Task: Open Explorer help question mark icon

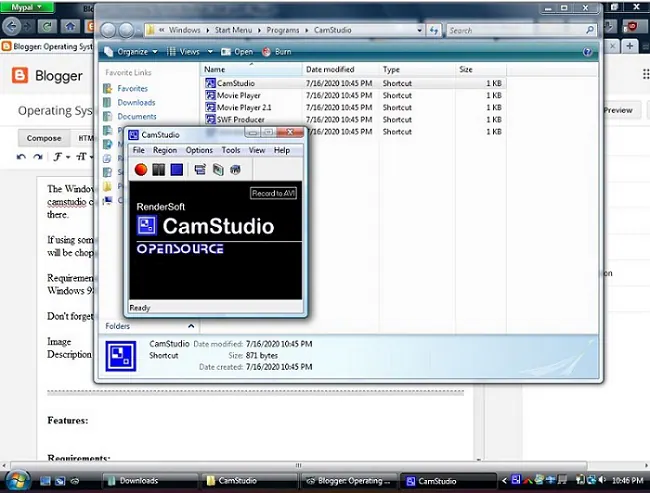Action: (x=587, y=52)
